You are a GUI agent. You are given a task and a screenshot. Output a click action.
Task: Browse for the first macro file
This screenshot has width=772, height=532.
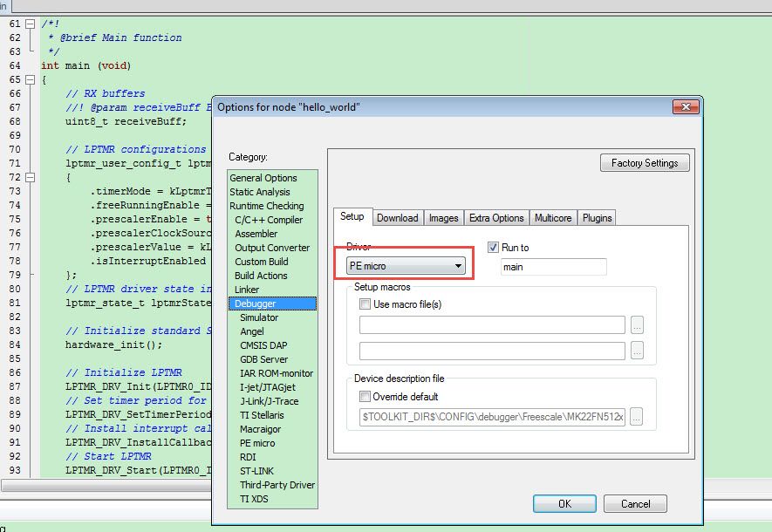point(637,325)
